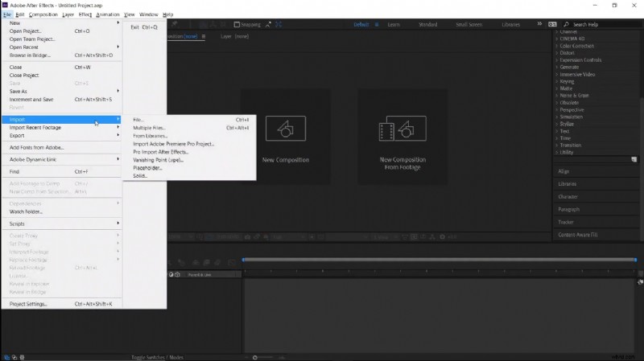This screenshot has height=361, width=644.
Task: Expand the Distort effects category
Action: coord(565,53)
